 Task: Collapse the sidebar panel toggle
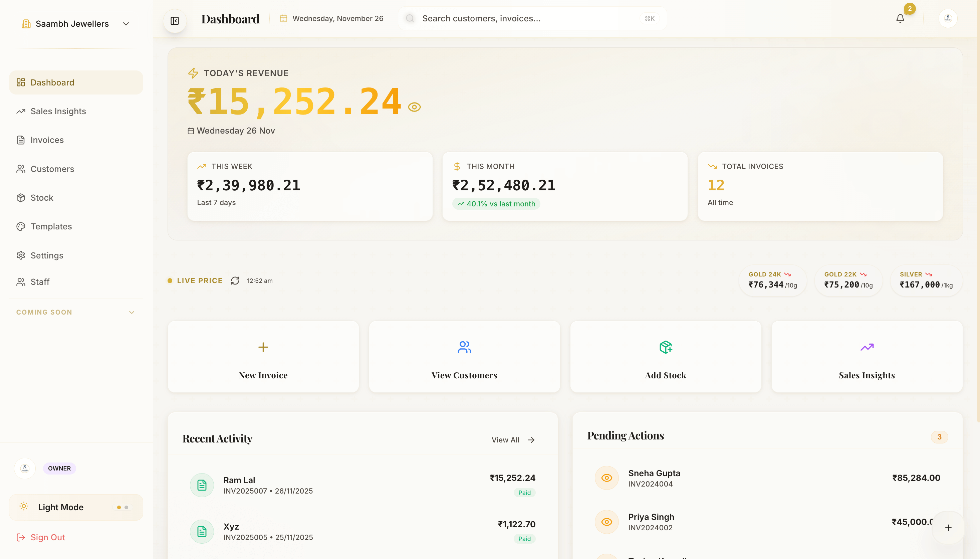click(175, 21)
